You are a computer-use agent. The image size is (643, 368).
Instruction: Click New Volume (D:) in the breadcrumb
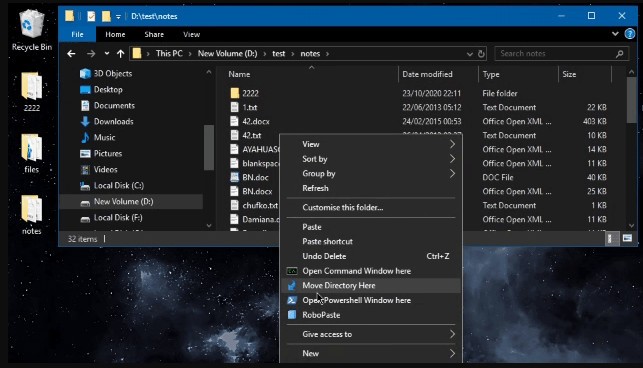coord(227,54)
